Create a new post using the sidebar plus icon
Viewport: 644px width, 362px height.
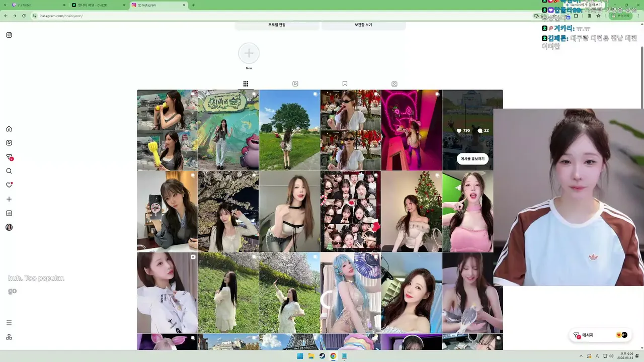point(9,199)
